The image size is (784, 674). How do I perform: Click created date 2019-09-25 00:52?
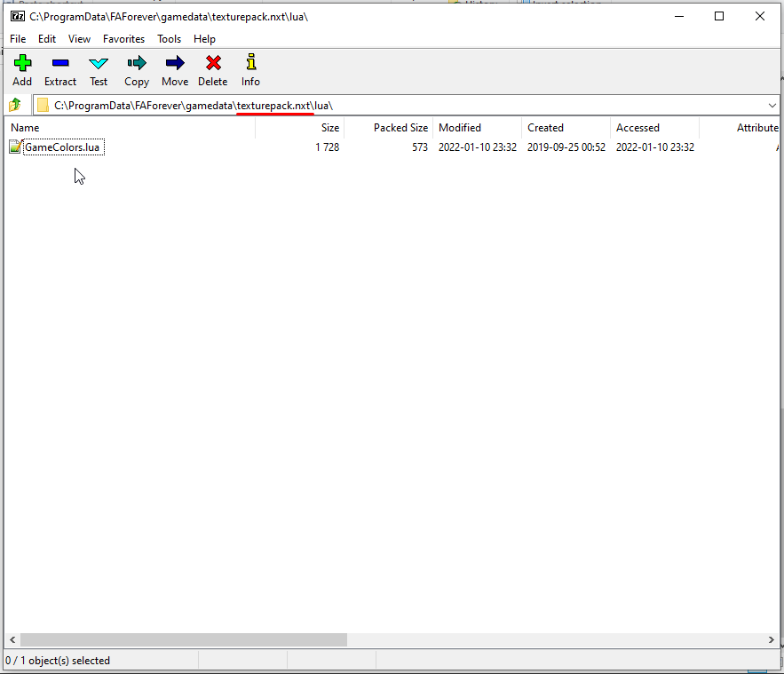click(x=566, y=147)
